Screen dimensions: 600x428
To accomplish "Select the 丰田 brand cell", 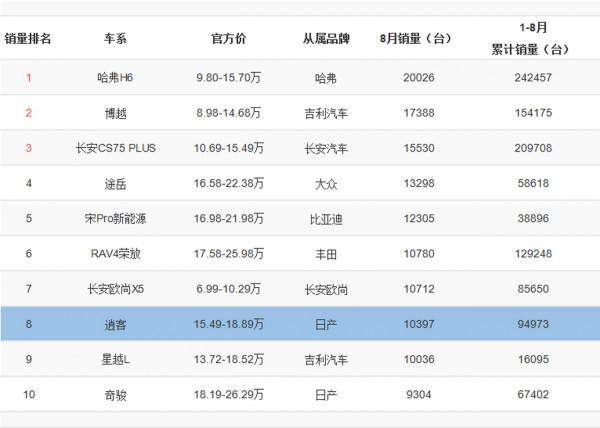I will point(325,253).
